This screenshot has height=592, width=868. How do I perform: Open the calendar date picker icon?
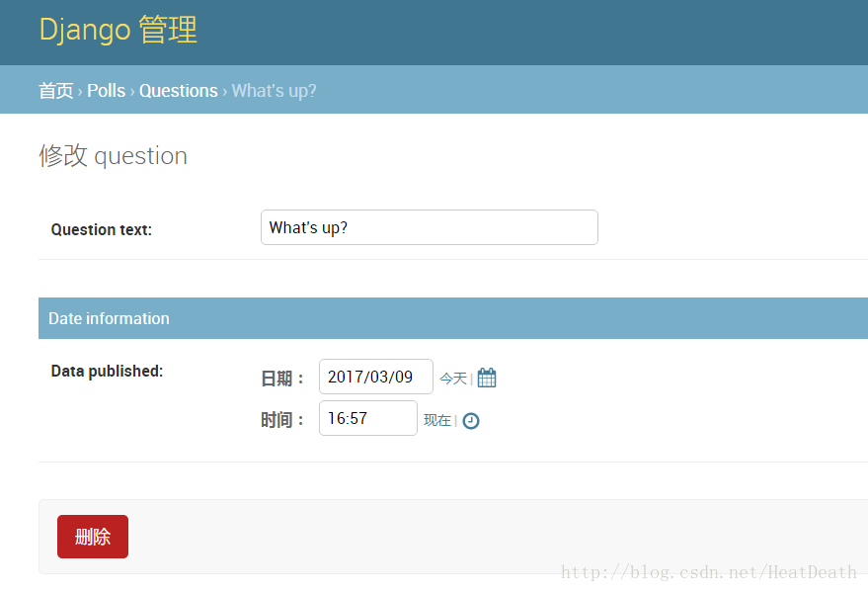click(487, 378)
